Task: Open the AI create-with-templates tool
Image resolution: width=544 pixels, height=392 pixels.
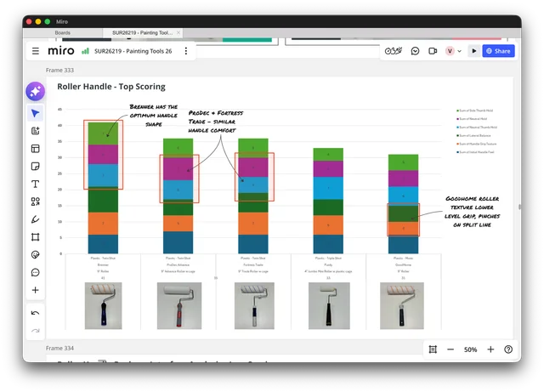Action: pos(36,131)
